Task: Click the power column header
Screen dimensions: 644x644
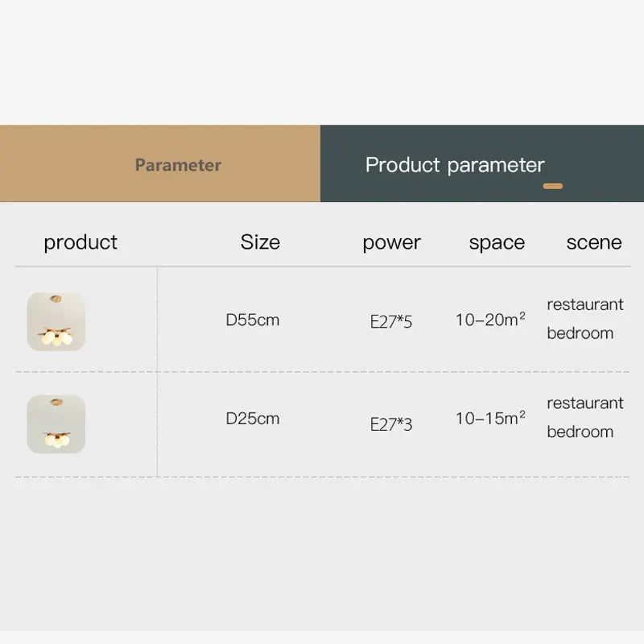Action: click(x=391, y=242)
